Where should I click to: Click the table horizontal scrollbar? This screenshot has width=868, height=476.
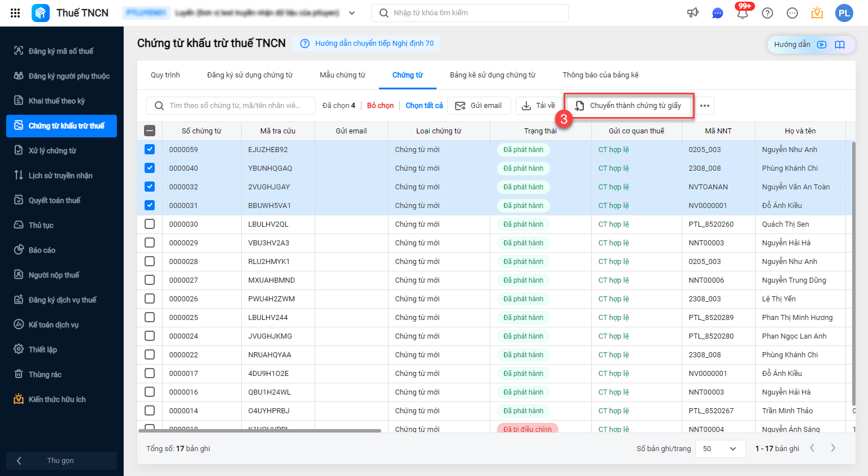coord(260,431)
